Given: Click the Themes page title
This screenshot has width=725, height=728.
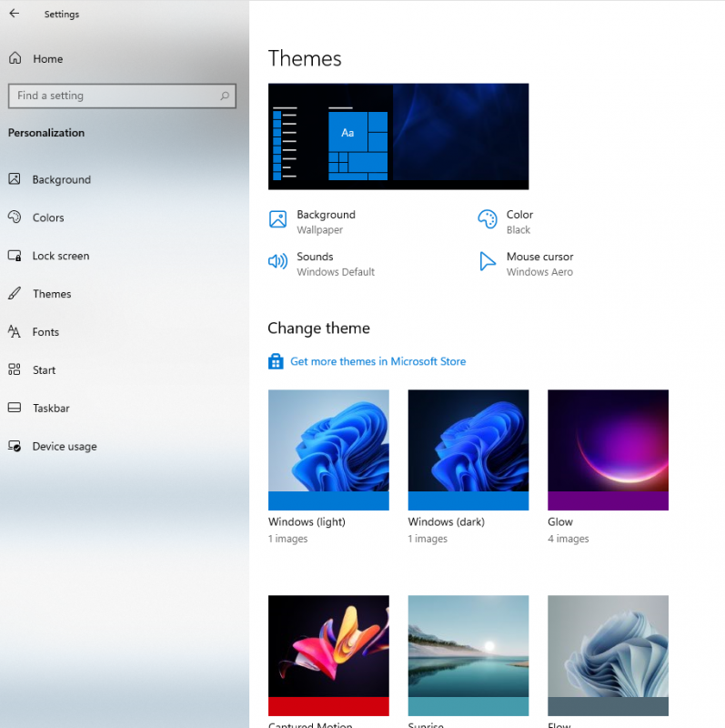Looking at the screenshot, I should pos(305,58).
